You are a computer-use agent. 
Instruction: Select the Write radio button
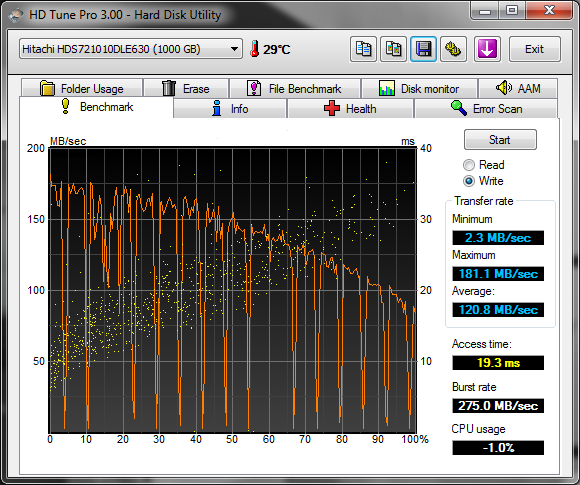(469, 181)
